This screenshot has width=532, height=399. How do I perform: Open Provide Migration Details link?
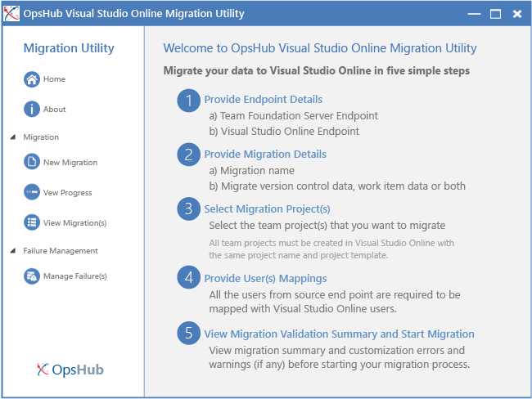(x=265, y=155)
